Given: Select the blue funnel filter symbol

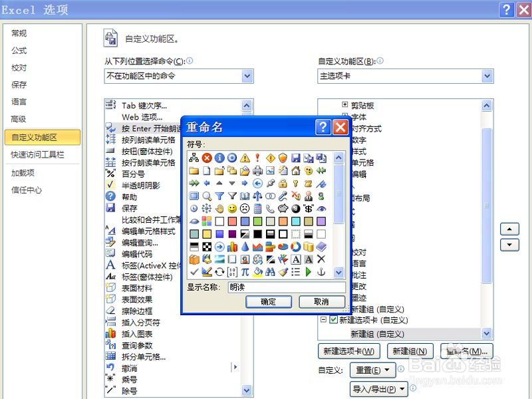Looking at the screenshot, I should [219, 196].
